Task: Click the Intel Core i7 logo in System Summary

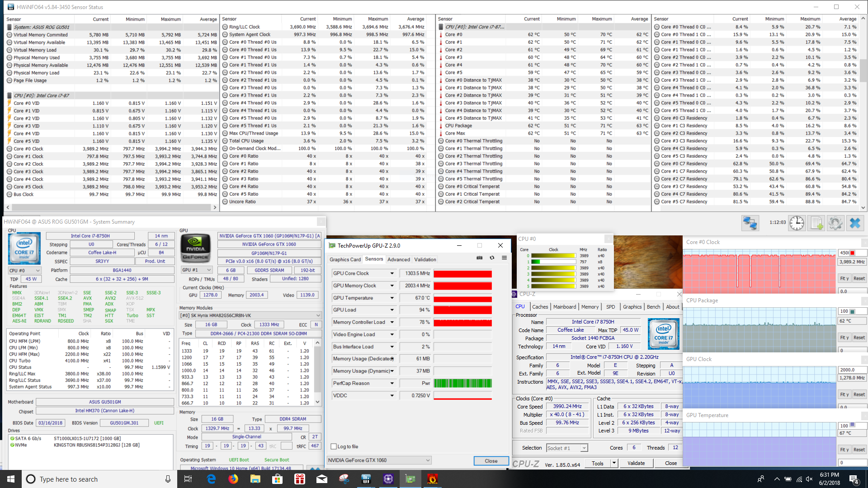Action: coord(24,248)
